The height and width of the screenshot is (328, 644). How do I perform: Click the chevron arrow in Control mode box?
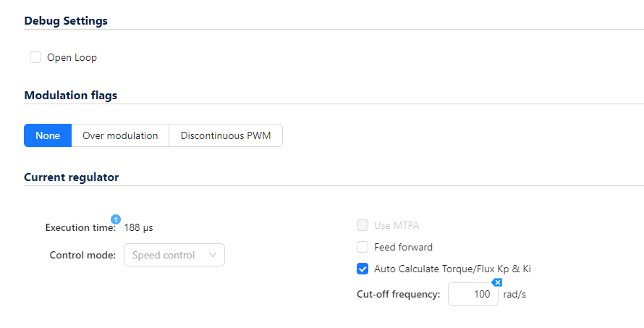[213, 255]
